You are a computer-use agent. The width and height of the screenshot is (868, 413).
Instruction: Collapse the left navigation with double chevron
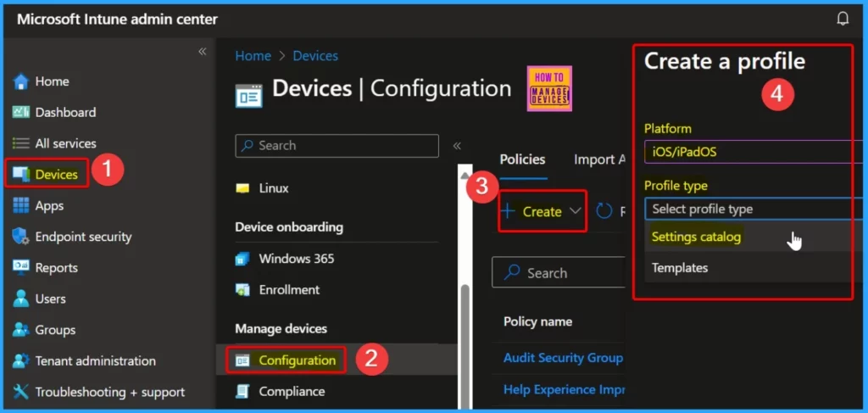pos(203,52)
